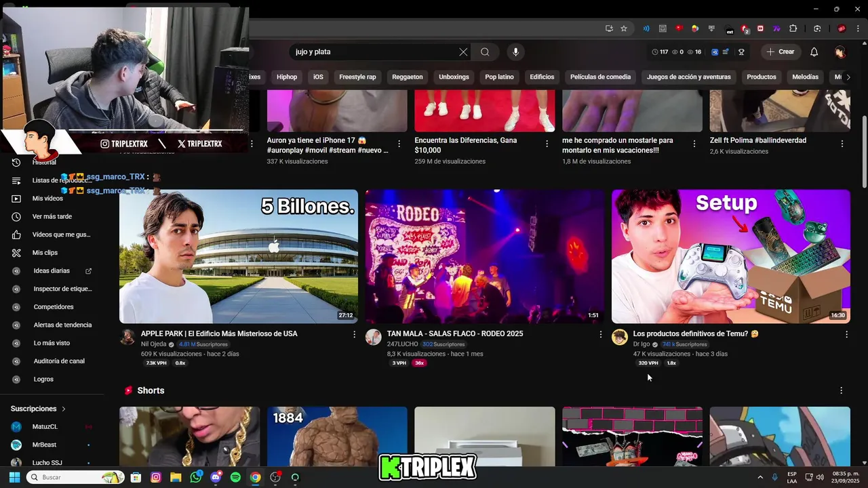868x488 pixels.
Task: Open the notifications bell
Action: [814, 52]
